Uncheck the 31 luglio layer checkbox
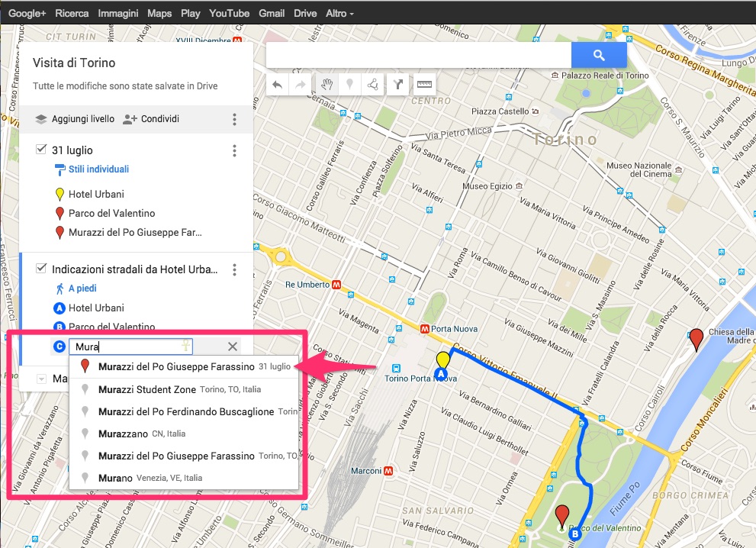756x548 pixels. pyautogui.click(x=41, y=150)
